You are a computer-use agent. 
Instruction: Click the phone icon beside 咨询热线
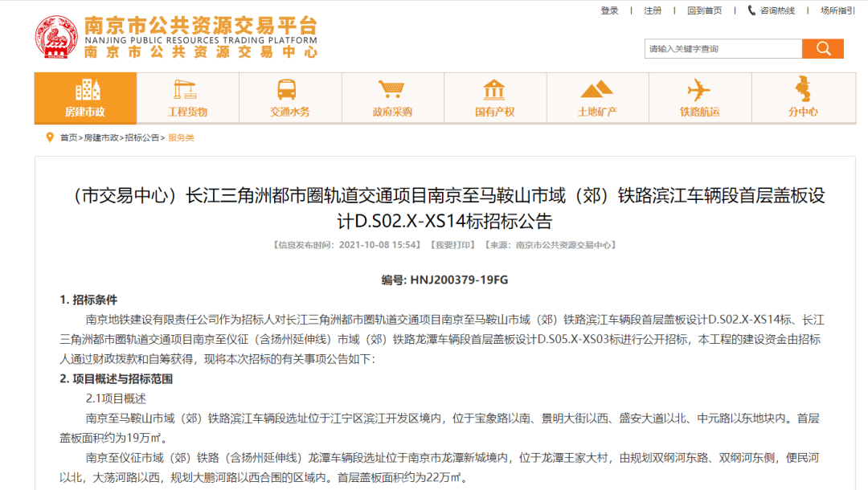[x=750, y=11]
